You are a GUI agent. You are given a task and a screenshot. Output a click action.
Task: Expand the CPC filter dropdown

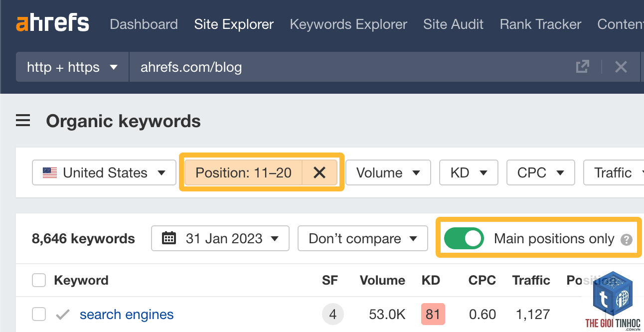pos(541,172)
